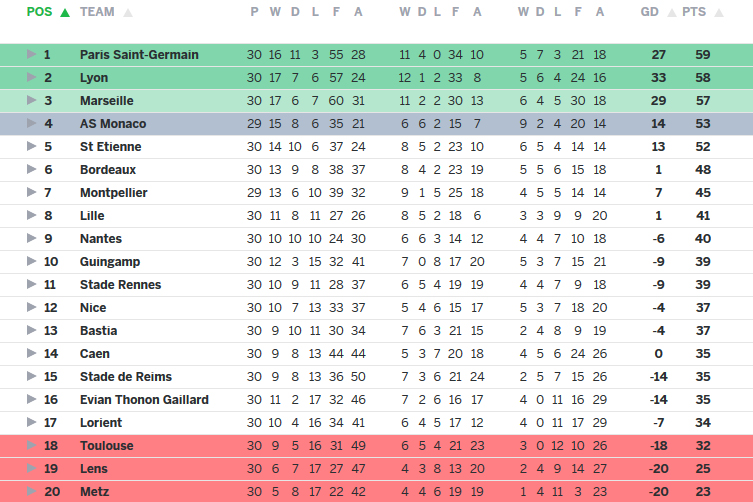The image size is (753, 502).
Task: Click Lens points value 25
Action: 703,469
